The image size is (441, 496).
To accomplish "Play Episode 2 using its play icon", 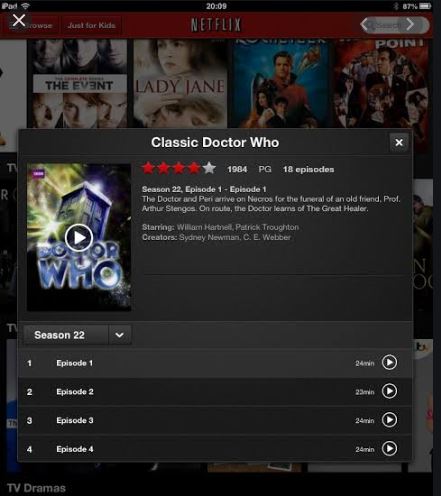I will point(389,391).
